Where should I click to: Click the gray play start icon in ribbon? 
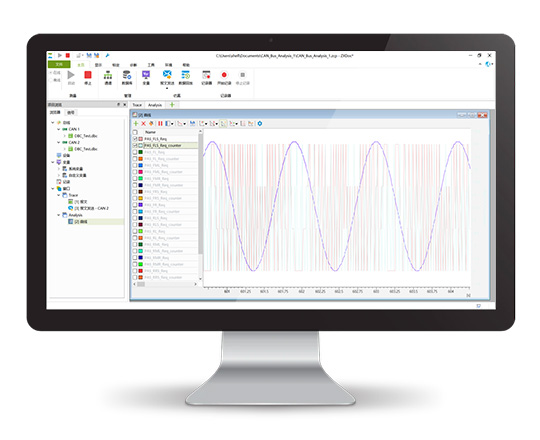[71, 75]
